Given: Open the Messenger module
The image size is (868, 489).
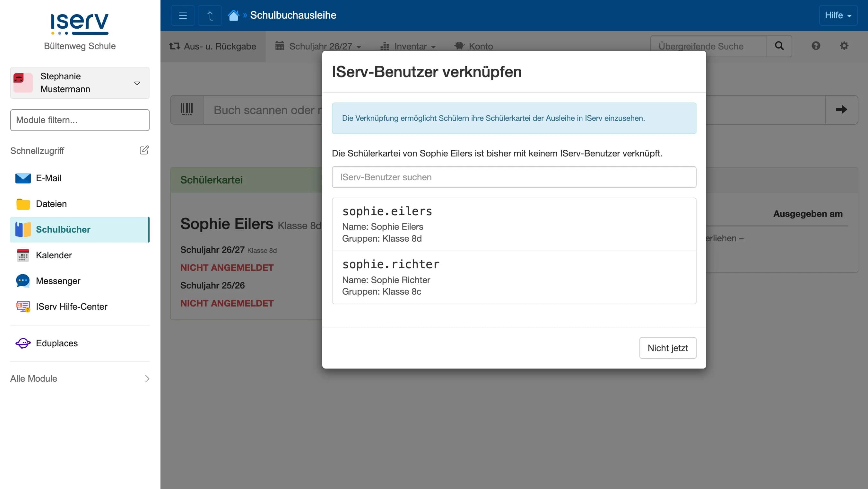Looking at the screenshot, I should 80,281.
